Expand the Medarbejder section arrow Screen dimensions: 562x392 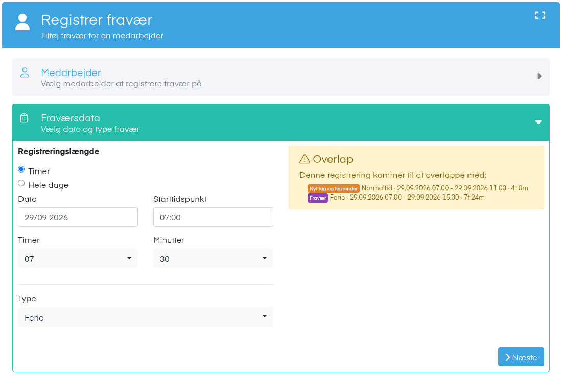pyautogui.click(x=540, y=76)
